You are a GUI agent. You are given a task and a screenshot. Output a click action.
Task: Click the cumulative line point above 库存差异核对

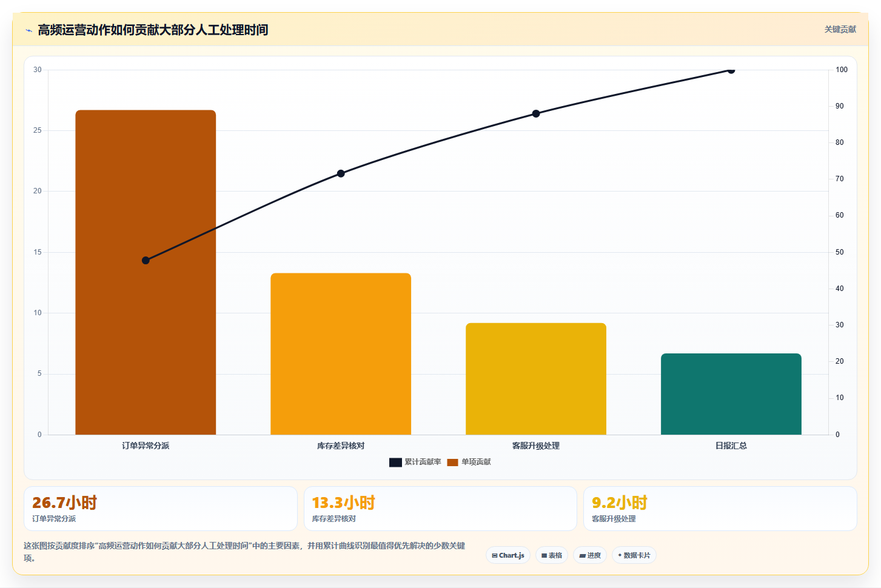coord(341,173)
